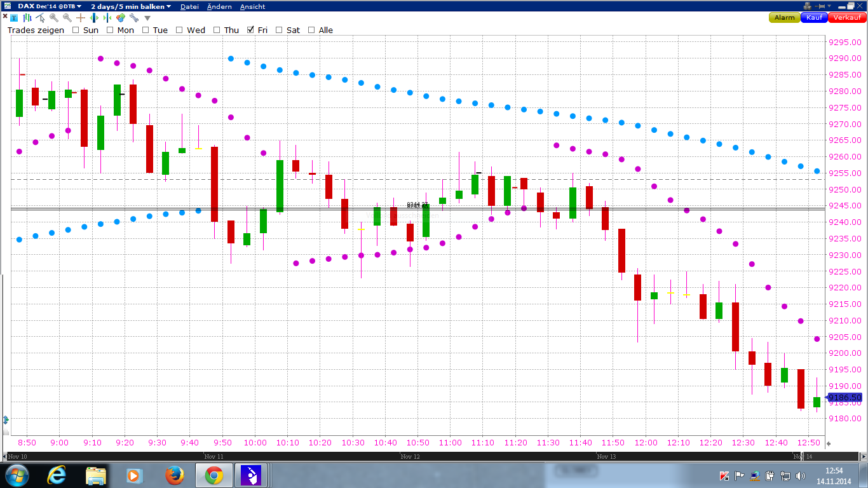Expand the toolbar overflow arrow
Screen dimensions: 868x488
point(147,18)
